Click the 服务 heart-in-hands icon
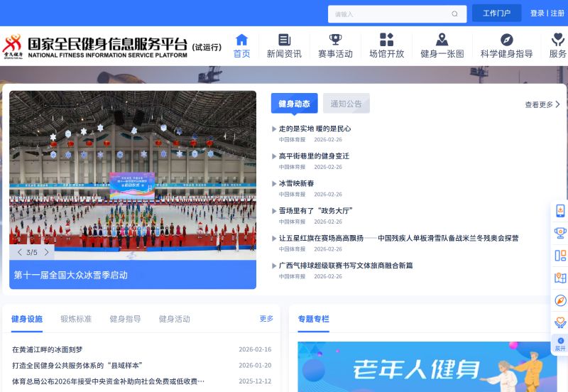This screenshot has width=568, height=392. click(x=558, y=40)
